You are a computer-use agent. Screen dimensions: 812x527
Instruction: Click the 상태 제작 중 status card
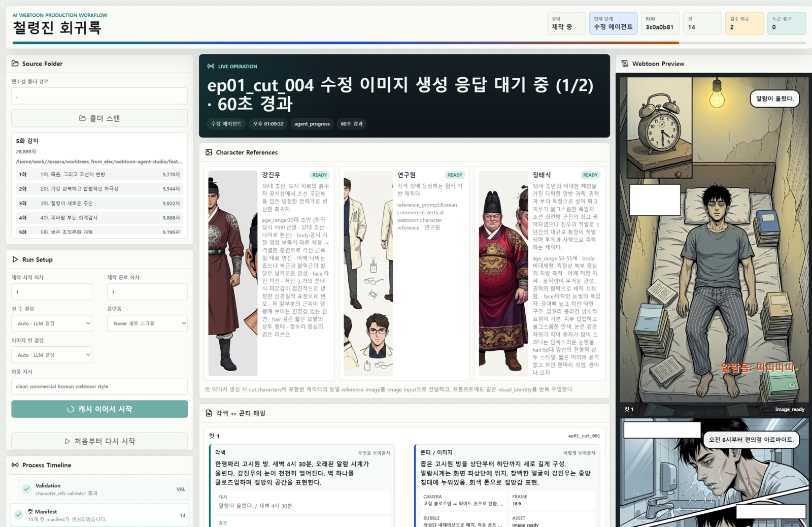(x=567, y=23)
